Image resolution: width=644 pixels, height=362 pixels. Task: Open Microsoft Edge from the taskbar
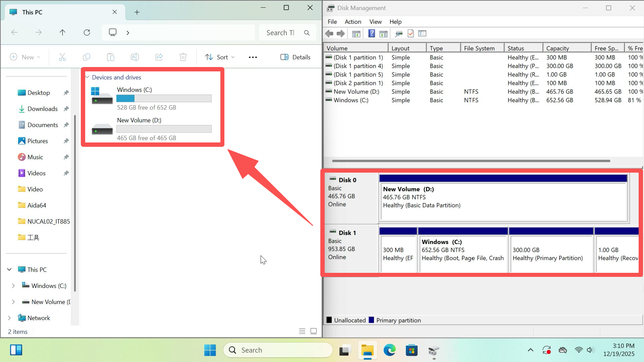point(389,350)
